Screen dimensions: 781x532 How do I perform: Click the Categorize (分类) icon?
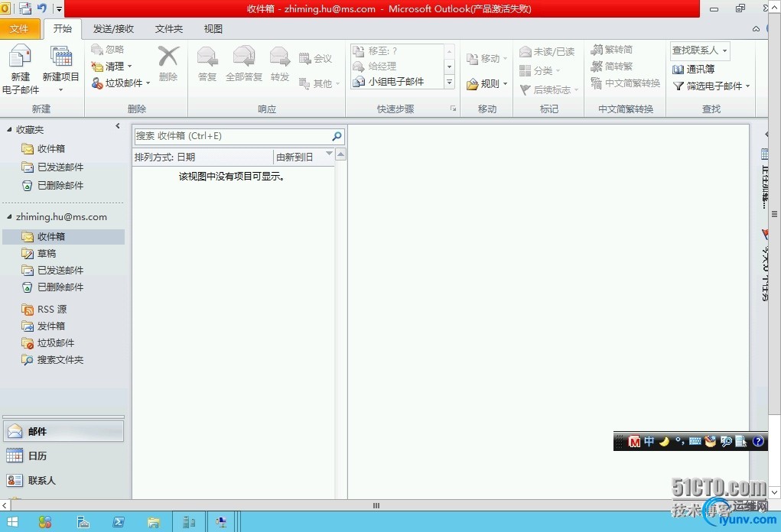(525, 70)
